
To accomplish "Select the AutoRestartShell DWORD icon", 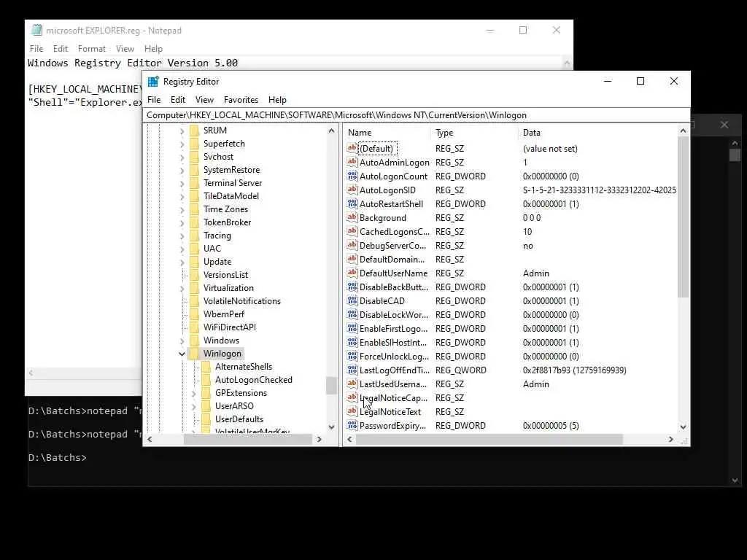I will tap(352, 203).
